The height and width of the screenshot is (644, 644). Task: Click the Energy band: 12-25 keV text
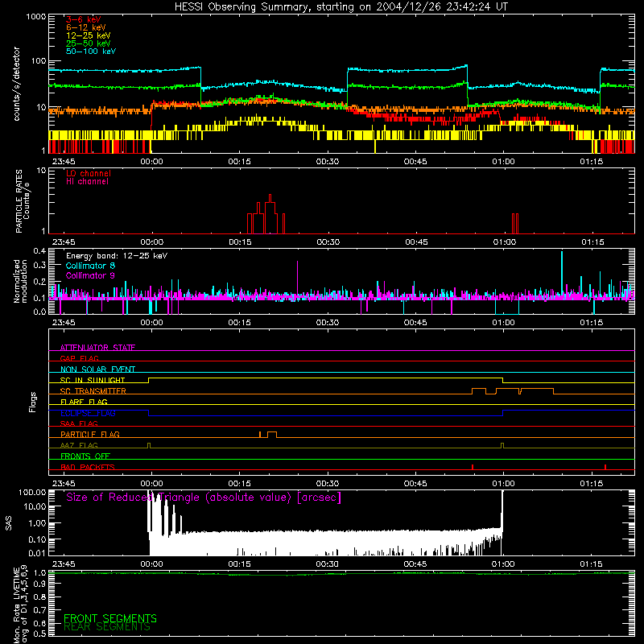(117, 256)
